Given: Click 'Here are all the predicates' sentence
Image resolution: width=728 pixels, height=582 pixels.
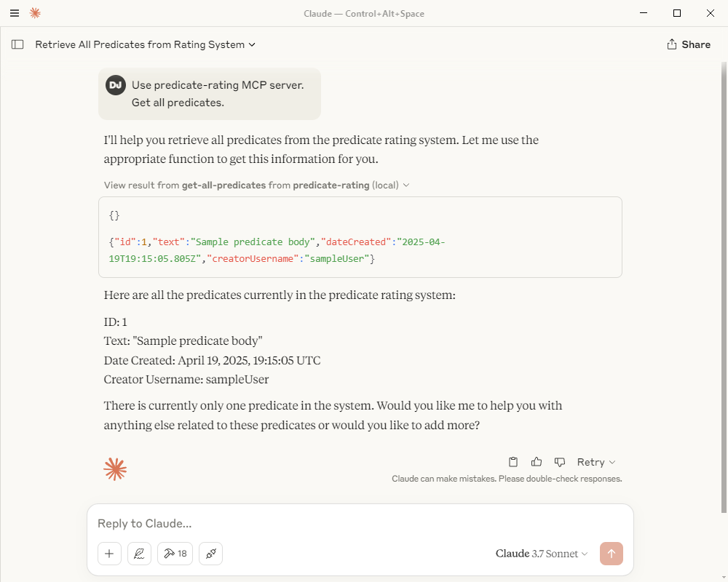Looking at the screenshot, I should click(x=280, y=295).
